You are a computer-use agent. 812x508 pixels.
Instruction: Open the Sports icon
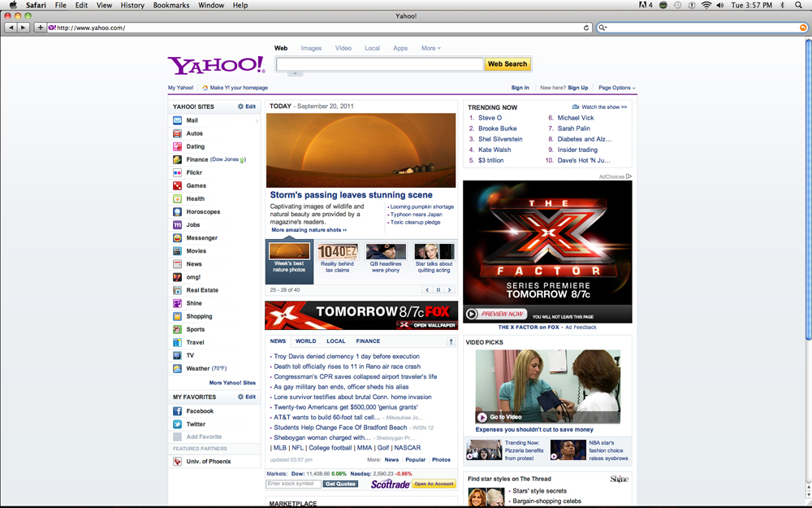coord(177,329)
